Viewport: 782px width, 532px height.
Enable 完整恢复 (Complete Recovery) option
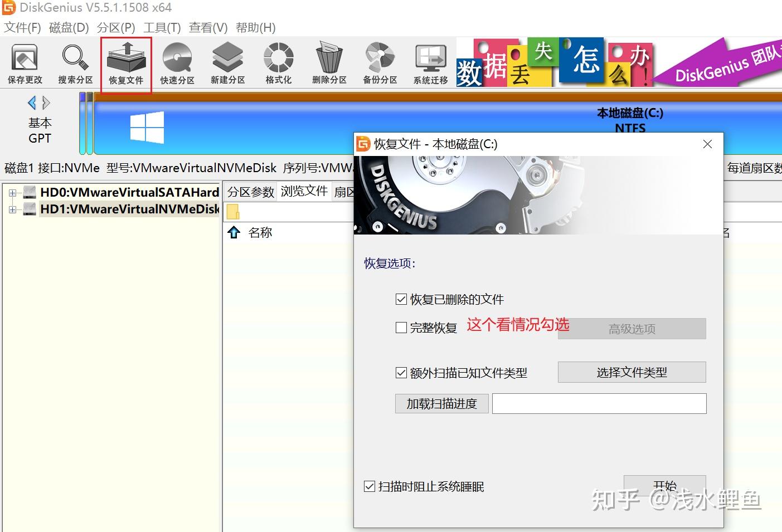(x=401, y=328)
